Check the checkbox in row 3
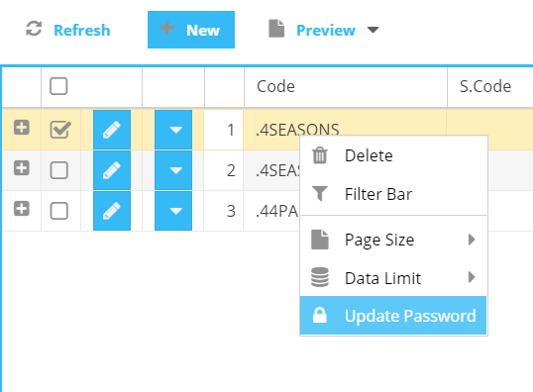533x392 pixels. 59,211
